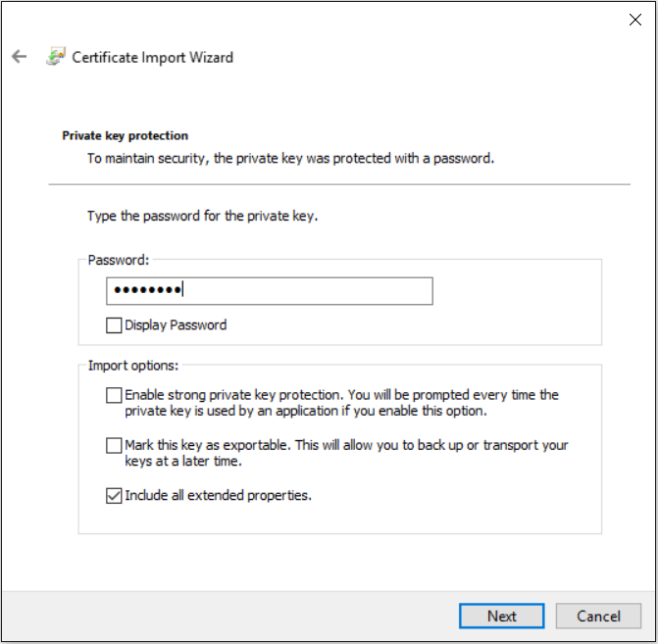Click the 'Import options:' group label

(133, 366)
